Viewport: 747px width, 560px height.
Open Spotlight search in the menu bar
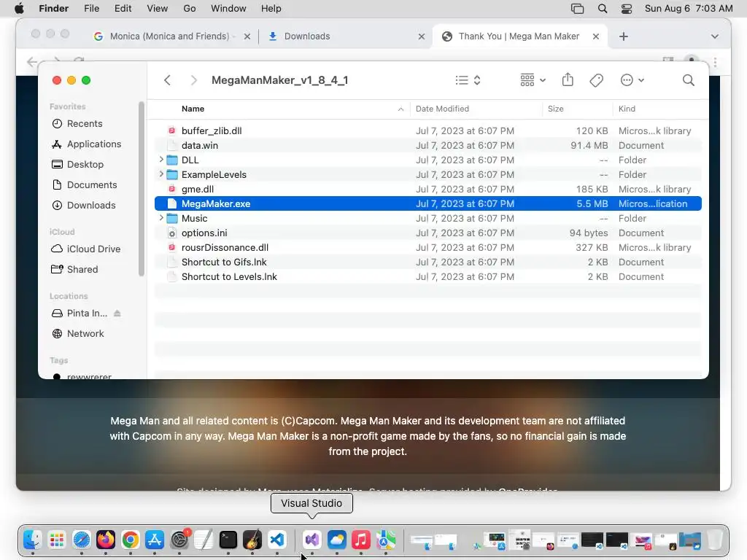click(602, 9)
